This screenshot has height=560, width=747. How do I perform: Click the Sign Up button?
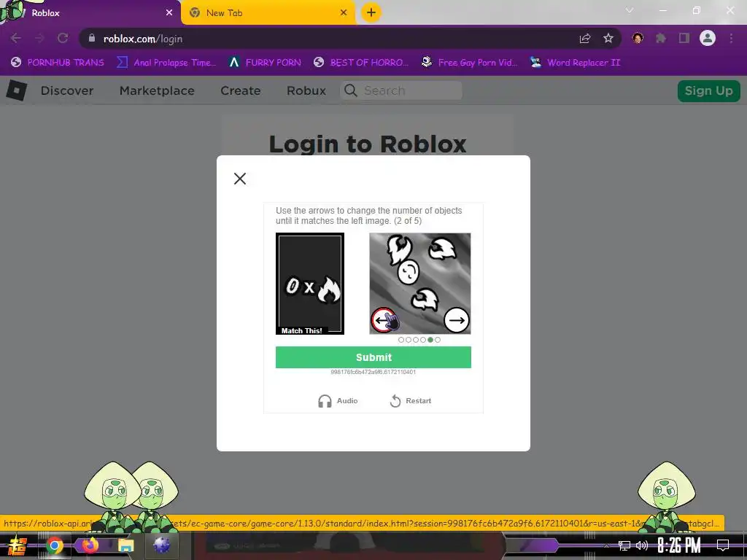708,90
